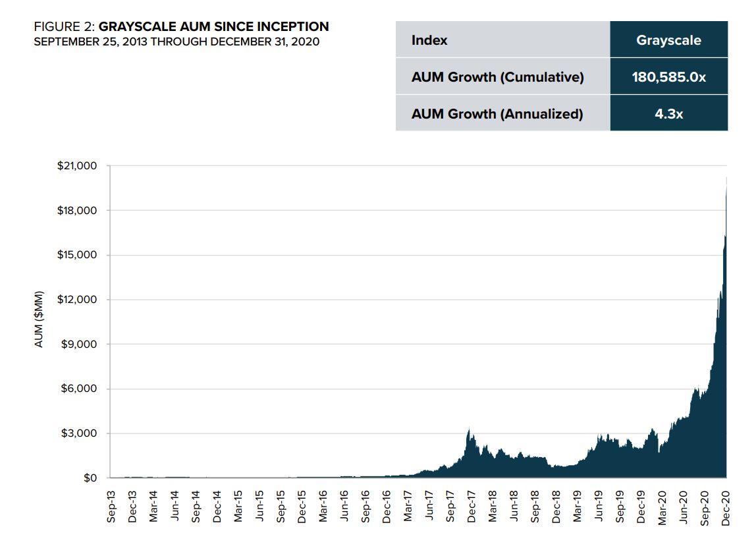Click the December 2017 AUM peak in chart
756x554 pixels.
pos(469,431)
